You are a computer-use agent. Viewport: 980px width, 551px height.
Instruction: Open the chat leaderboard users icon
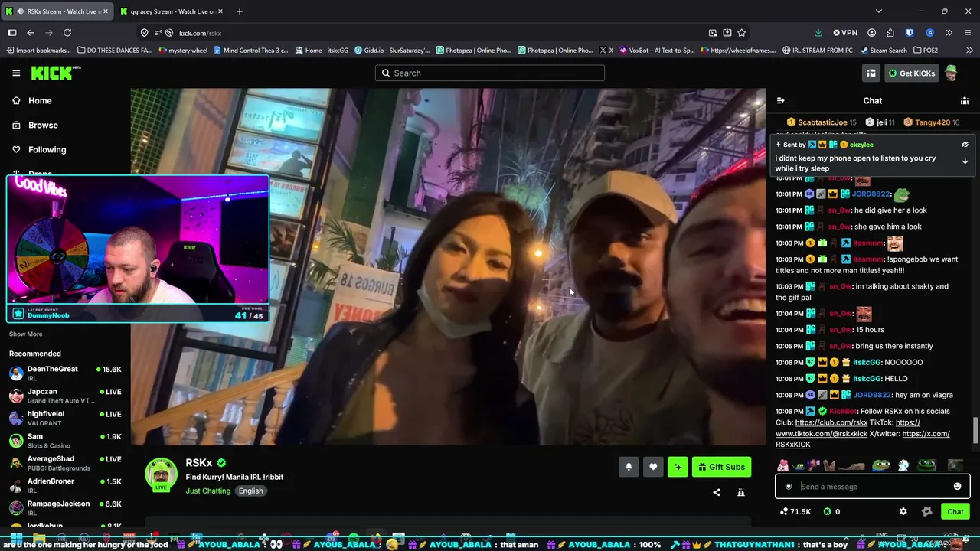965,100
